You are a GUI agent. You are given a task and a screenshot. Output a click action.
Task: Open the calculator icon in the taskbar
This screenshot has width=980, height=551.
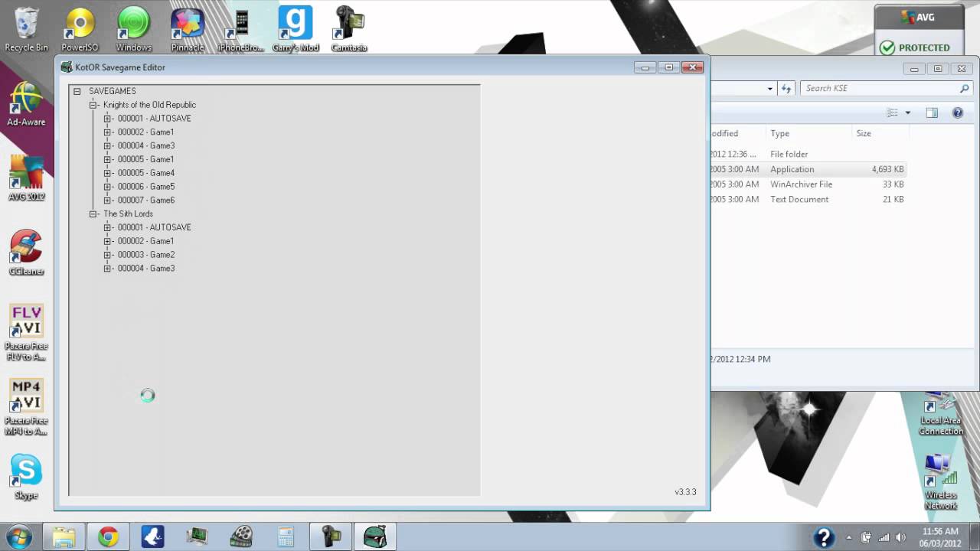click(x=286, y=537)
